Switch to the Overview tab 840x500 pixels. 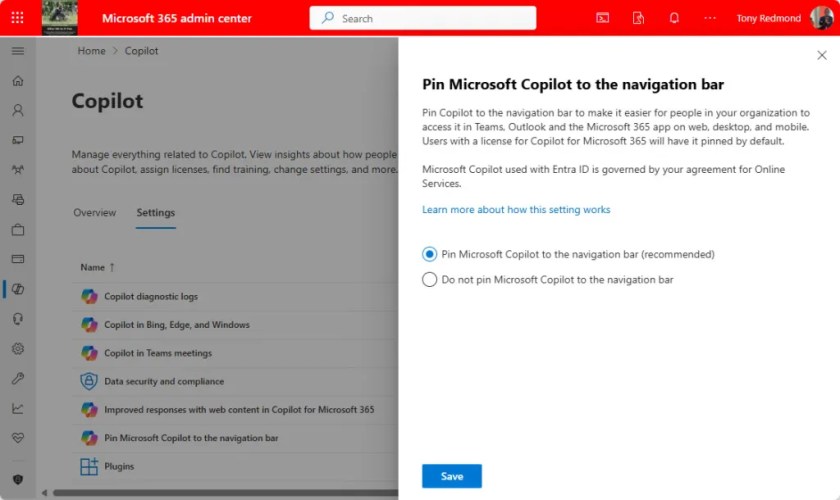pyautogui.click(x=95, y=213)
